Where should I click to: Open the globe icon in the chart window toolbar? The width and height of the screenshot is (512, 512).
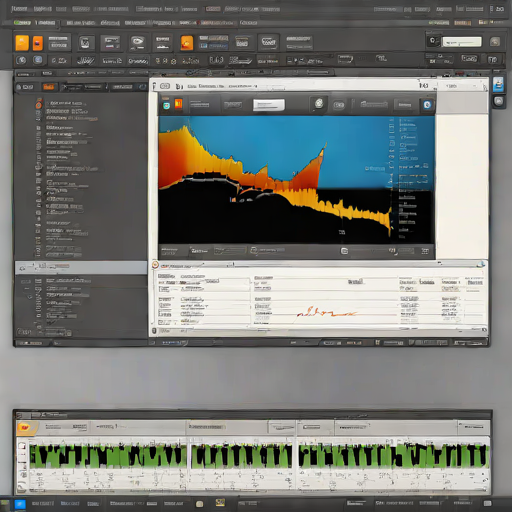[319, 104]
